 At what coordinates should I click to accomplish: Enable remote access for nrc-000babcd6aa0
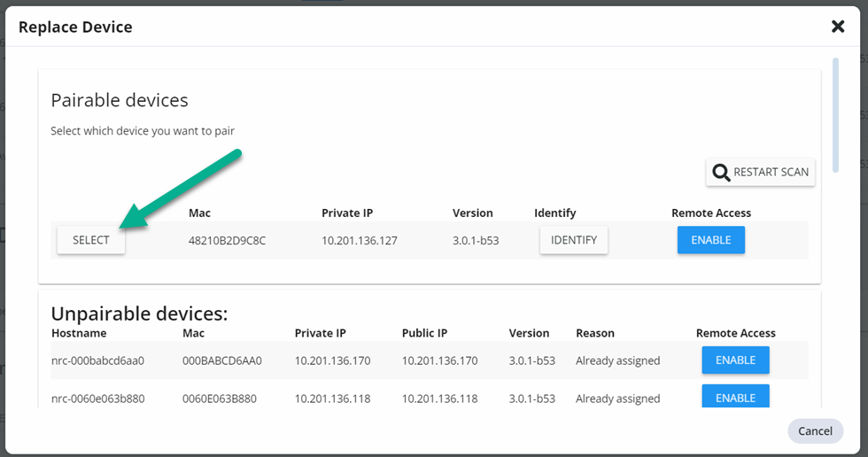pyautogui.click(x=735, y=360)
